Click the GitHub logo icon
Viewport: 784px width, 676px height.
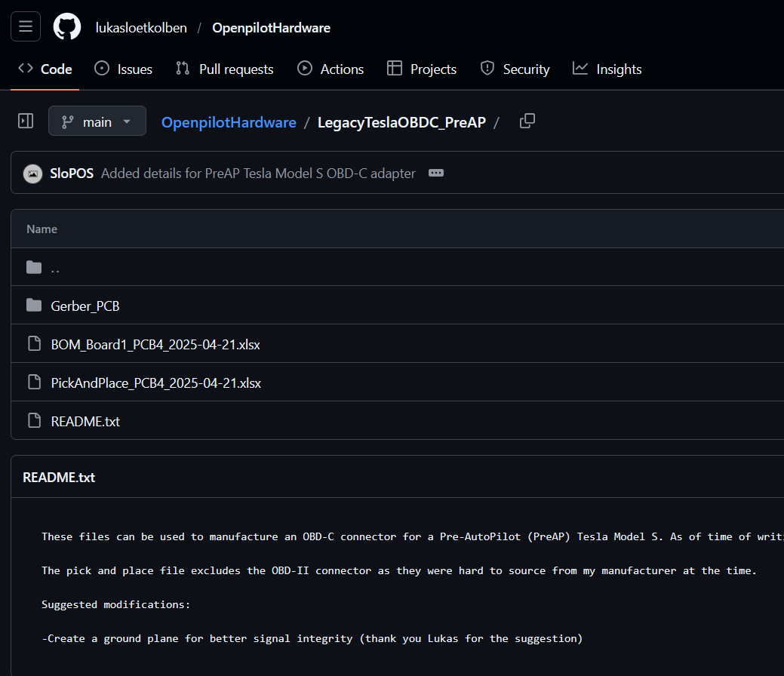[66, 27]
